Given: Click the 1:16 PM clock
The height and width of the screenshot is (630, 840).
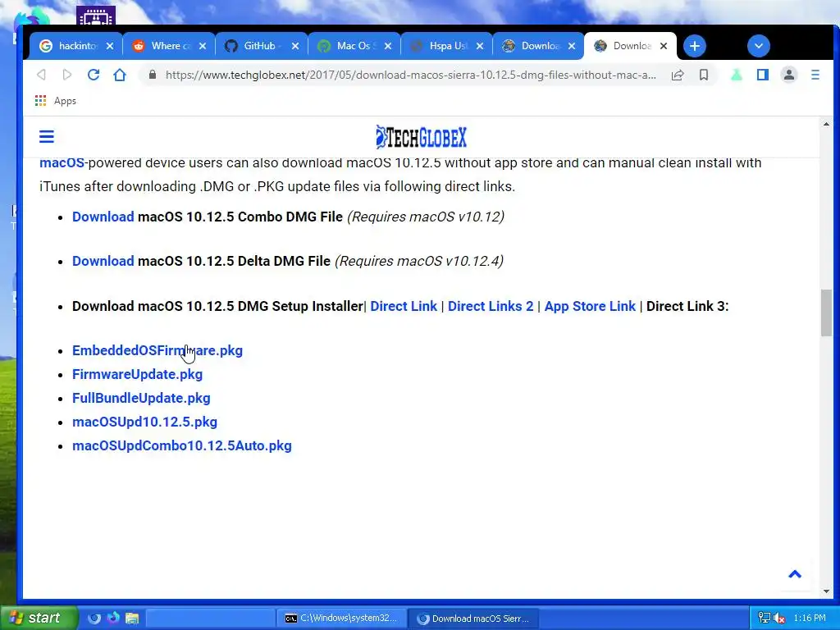Looking at the screenshot, I should pyautogui.click(x=810, y=619).
